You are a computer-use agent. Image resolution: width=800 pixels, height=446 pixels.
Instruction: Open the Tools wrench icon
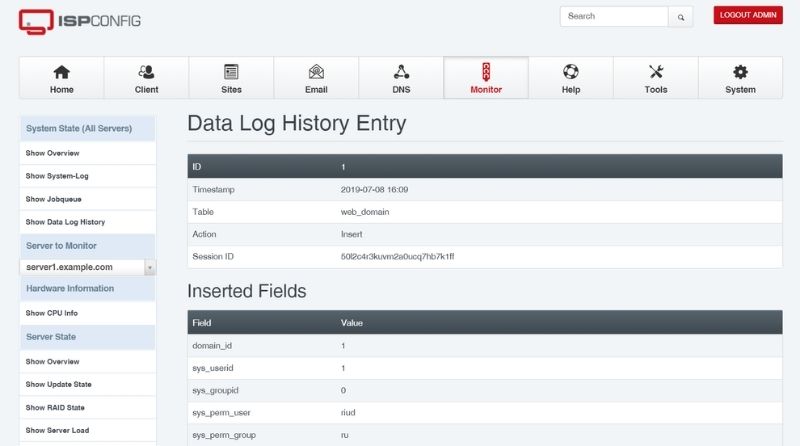656,72
